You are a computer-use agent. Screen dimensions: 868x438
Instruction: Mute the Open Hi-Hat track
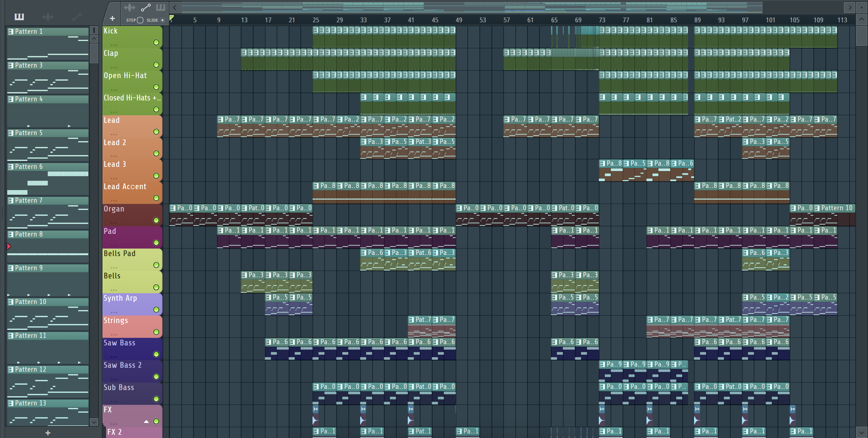(x=156, y=87)
